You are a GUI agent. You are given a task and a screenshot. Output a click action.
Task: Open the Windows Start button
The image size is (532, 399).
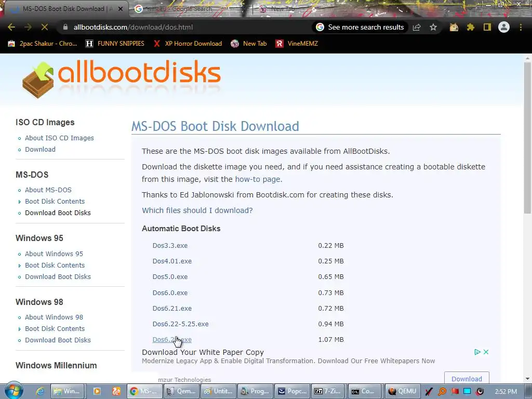click(14, 391)
